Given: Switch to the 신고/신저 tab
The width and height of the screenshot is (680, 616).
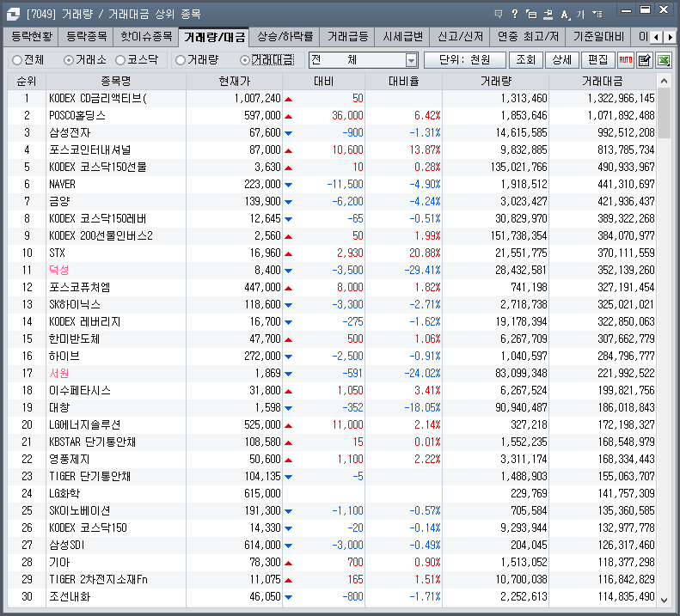Looking at the screenshot, I should point(460,36).
